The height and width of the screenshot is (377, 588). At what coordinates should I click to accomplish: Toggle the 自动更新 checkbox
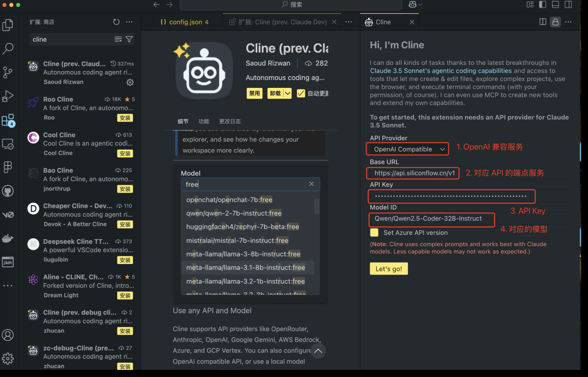(x=301, y=94)
